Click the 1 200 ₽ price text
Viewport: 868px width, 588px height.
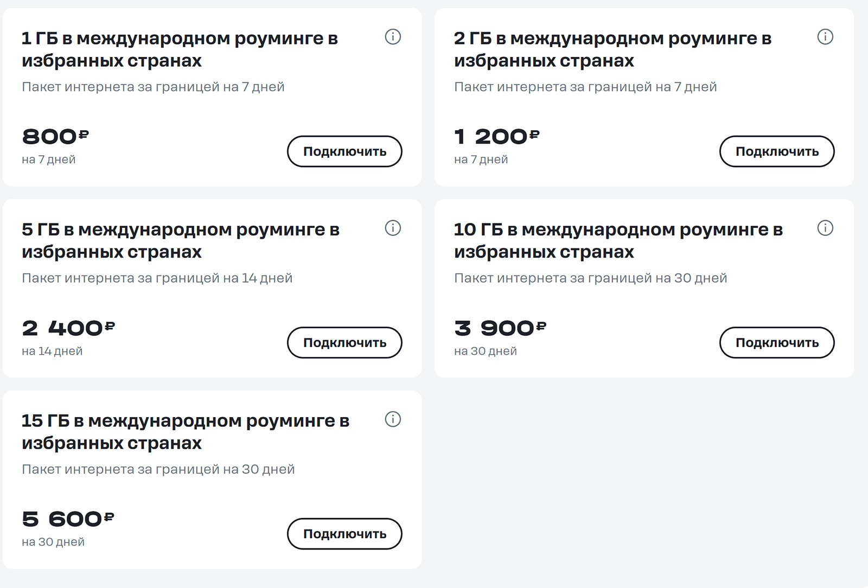(496, 137)
